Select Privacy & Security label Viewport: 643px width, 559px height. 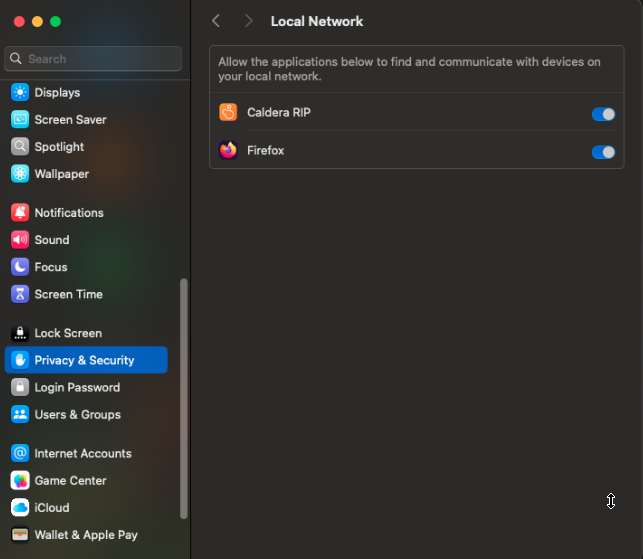[84, 360]
